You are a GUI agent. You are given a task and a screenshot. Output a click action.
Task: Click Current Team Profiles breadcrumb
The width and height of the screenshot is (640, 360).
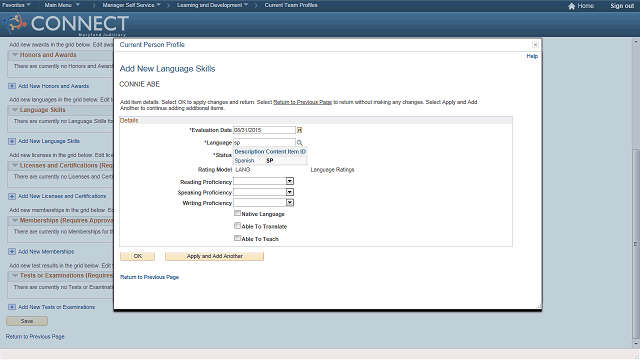pyautogui.click(x=291, y=5)
